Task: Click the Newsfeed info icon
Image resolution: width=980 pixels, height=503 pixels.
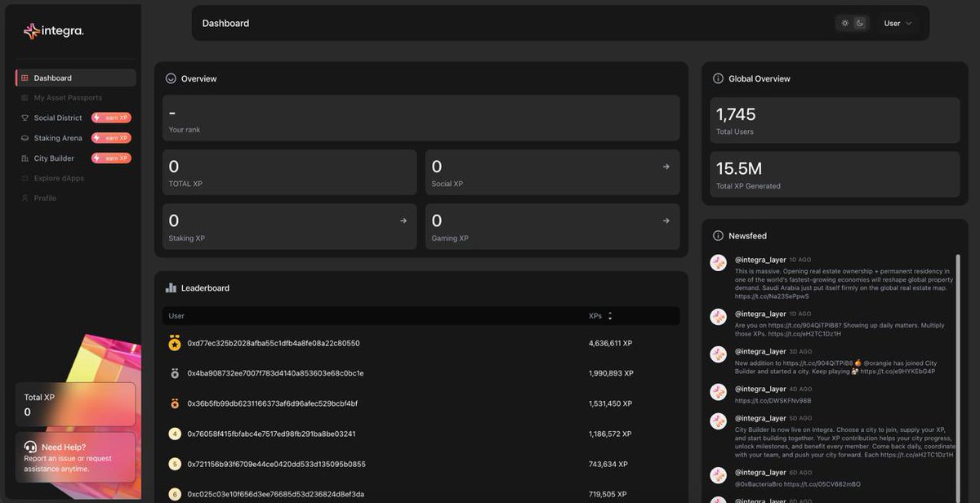Action: (718, 236)
